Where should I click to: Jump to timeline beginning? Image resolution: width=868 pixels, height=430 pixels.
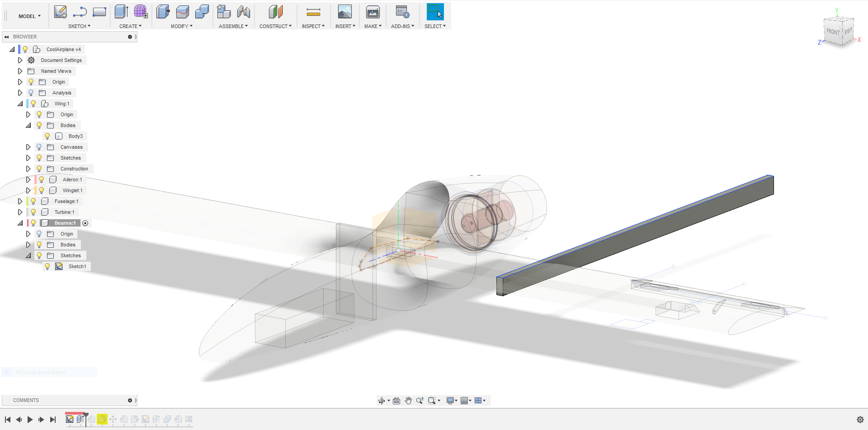pyautogui.click(x=8, y=420)
